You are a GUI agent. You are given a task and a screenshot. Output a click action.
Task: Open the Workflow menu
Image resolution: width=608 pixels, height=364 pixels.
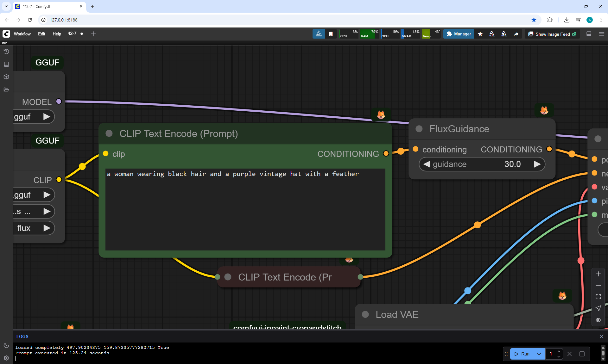click(x=22, y=34)
